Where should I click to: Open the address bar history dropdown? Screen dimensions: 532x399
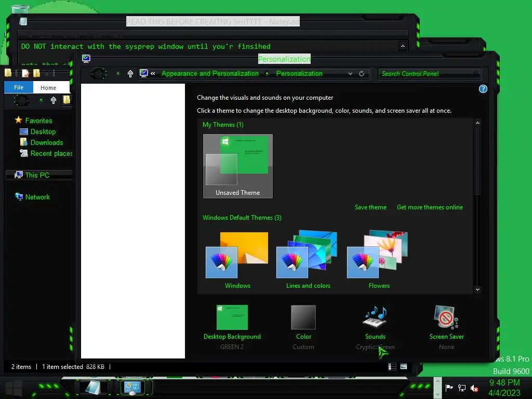350,74
